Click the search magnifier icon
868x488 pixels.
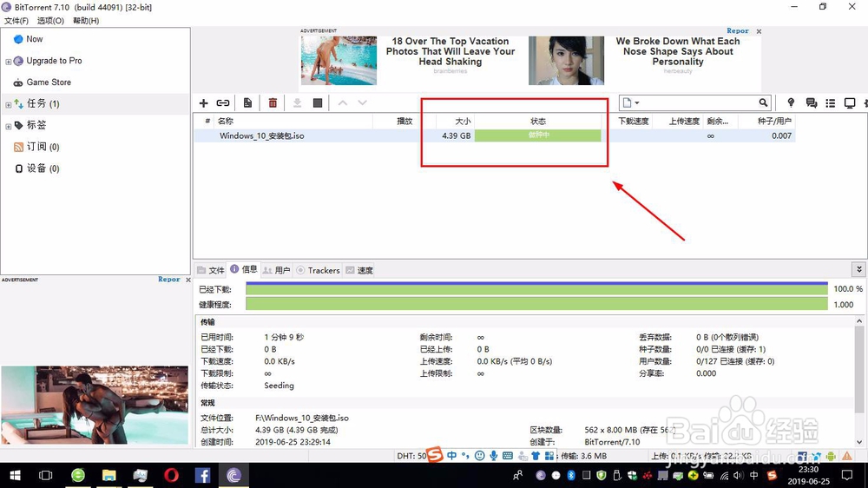pyautogui.click(x=763, y=102)
